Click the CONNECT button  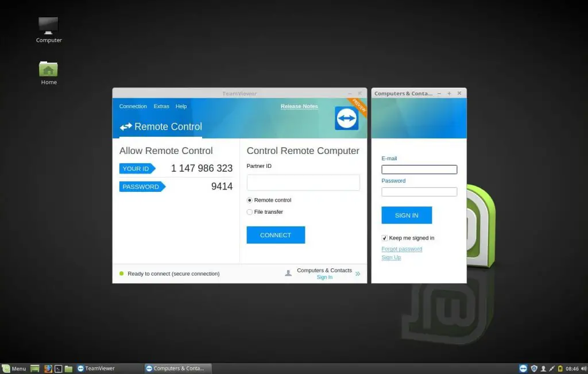click(x=276, y=235)
